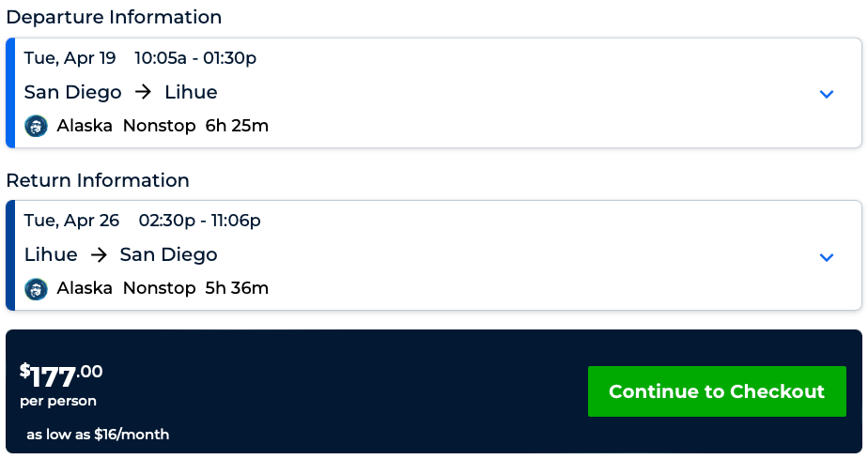This screenshot has height=459, width=868.
Task: Click the arrow between San Diego and Lihue
Action: 143,92
